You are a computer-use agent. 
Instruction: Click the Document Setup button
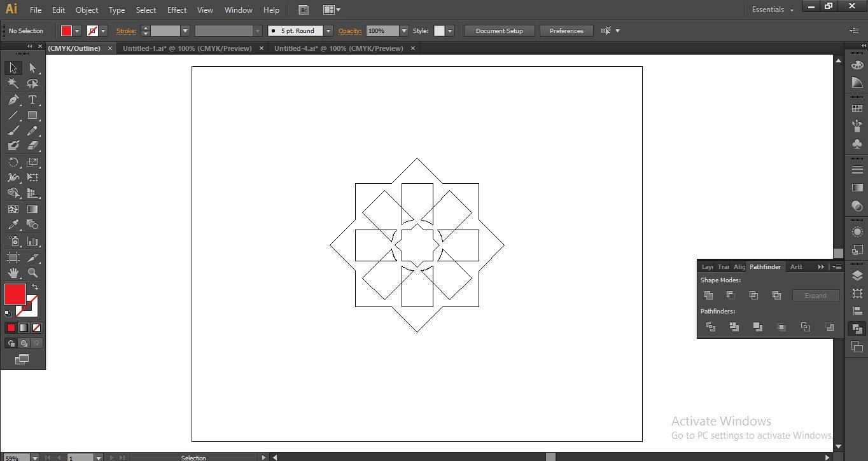tap(499, 31)
